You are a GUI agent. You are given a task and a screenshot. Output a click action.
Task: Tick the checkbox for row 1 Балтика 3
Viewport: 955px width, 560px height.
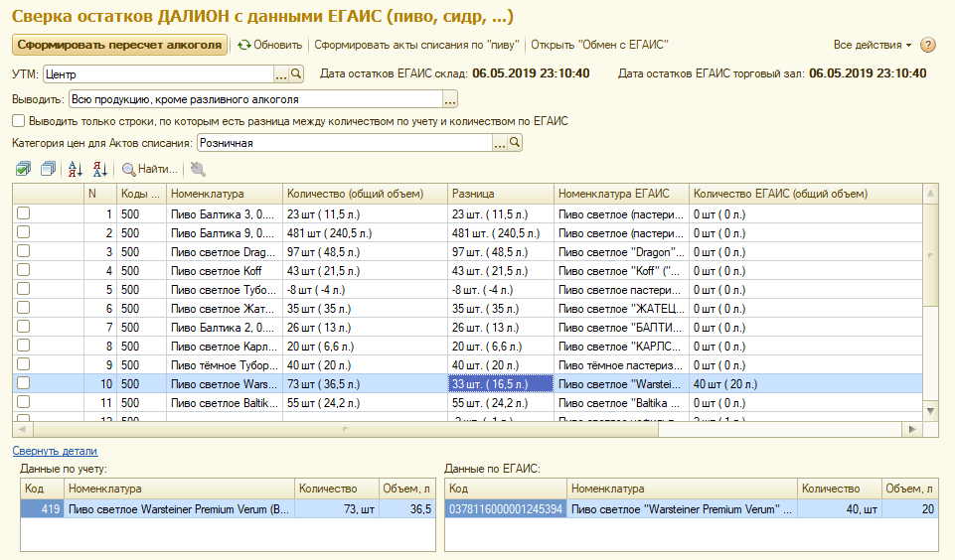(x=24, y=213)
